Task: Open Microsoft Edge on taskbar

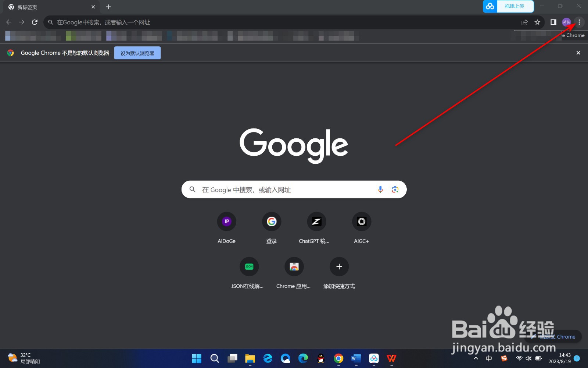Action: pos(303,358)
